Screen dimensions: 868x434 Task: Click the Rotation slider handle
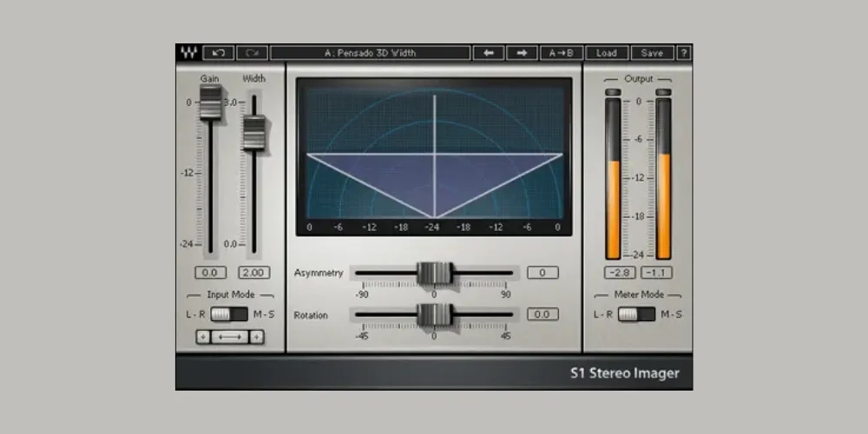pyautogui.click(x=435, y=314)
